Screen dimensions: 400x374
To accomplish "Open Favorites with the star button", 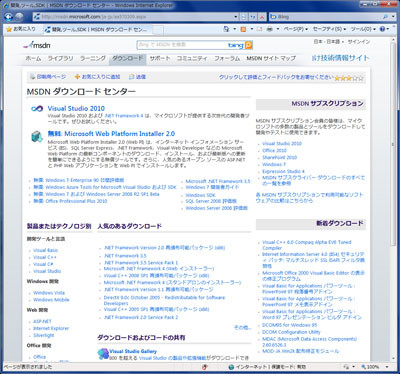I will 21,29.
